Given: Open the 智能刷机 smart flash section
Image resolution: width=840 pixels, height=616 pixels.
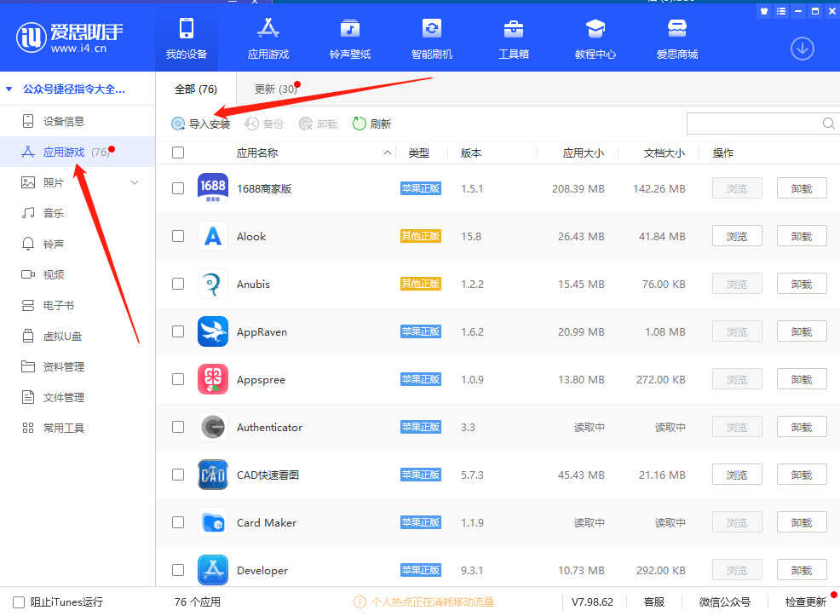Looking at the screenshot, I should click(x=432, y=37).
